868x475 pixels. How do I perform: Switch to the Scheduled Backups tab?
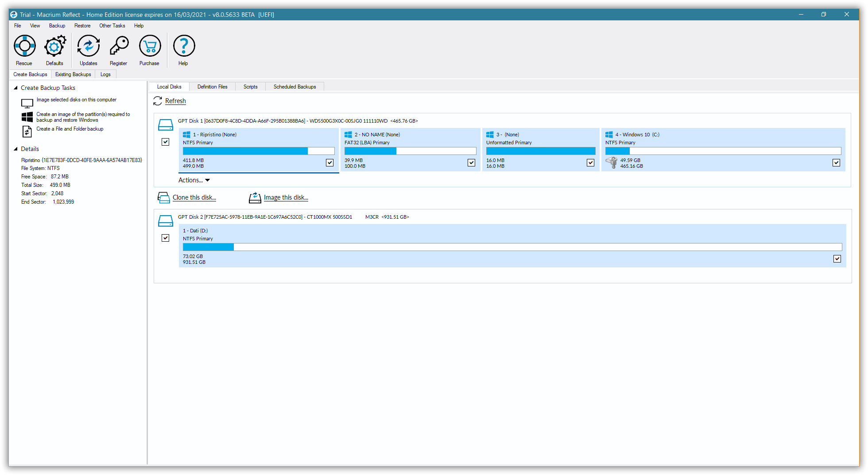pos(295,87)
